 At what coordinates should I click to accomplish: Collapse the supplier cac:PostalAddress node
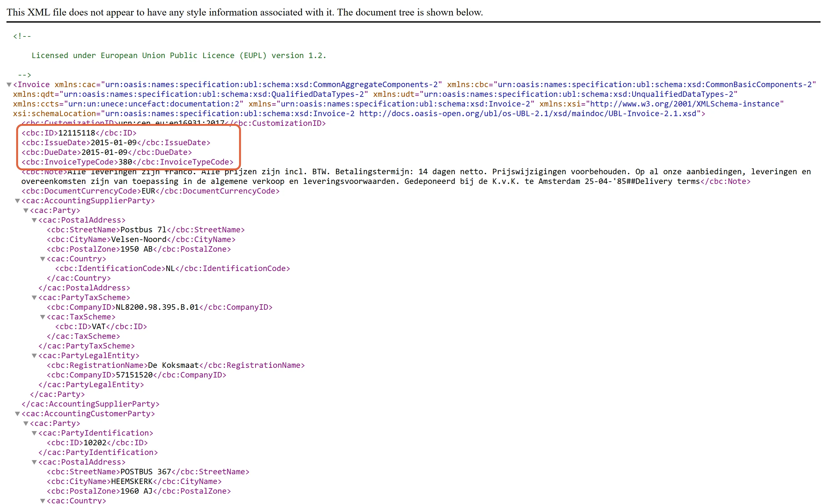coord(34,220)
